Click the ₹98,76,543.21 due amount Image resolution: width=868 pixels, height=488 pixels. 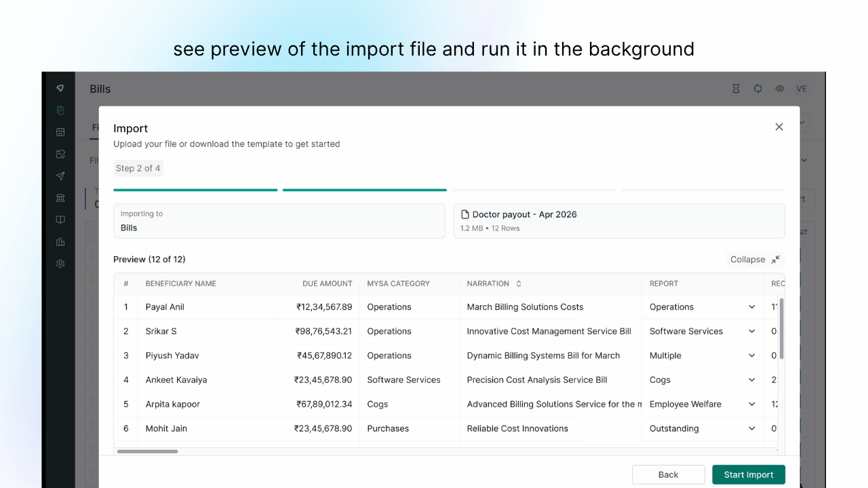click(323, 331)
